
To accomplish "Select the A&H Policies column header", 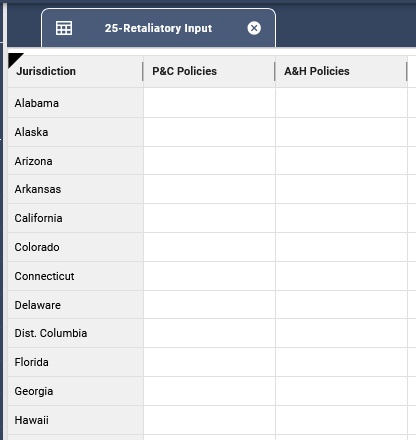I will point(341,71).
